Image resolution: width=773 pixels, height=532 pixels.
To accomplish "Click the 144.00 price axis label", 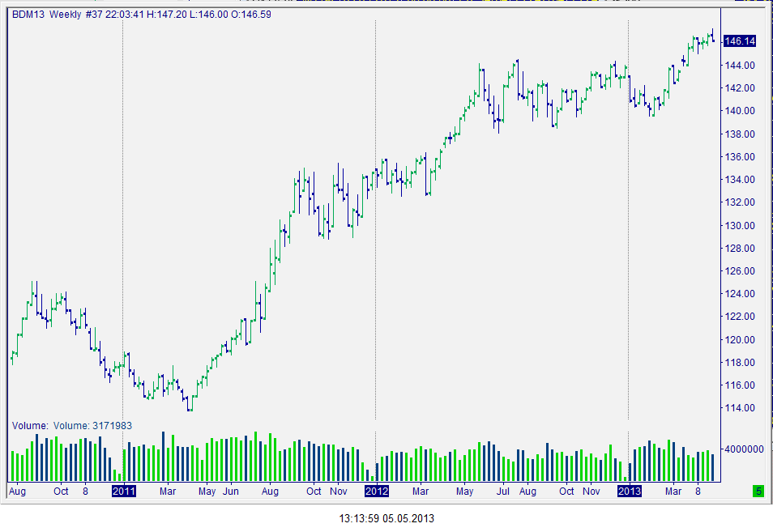I will (740, 65).
